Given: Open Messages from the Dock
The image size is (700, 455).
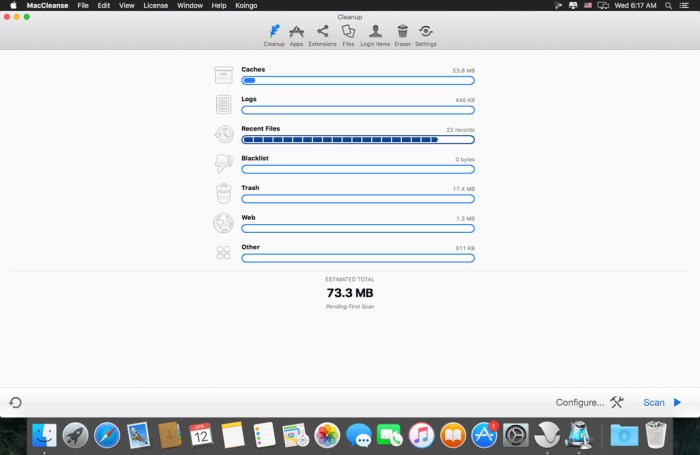Looking at the screenshot, I should (358, 435).
